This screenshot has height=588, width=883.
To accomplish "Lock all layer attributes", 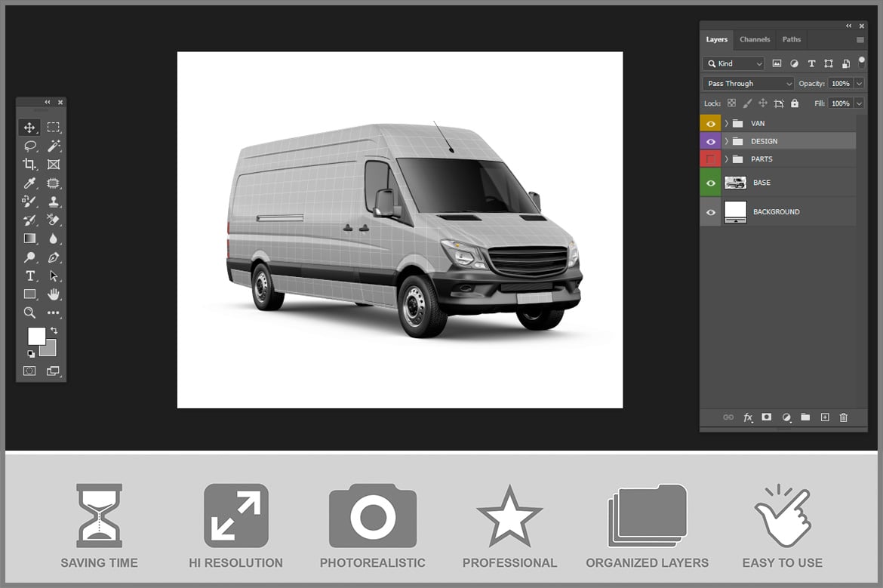I will coord(795,103).
